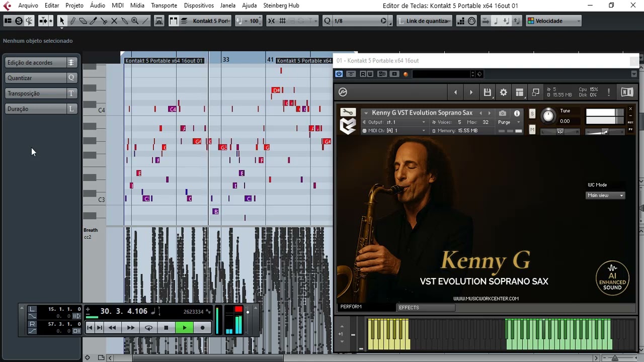
Task: Mute the Kenny G instrument
Action: (532, 130)
